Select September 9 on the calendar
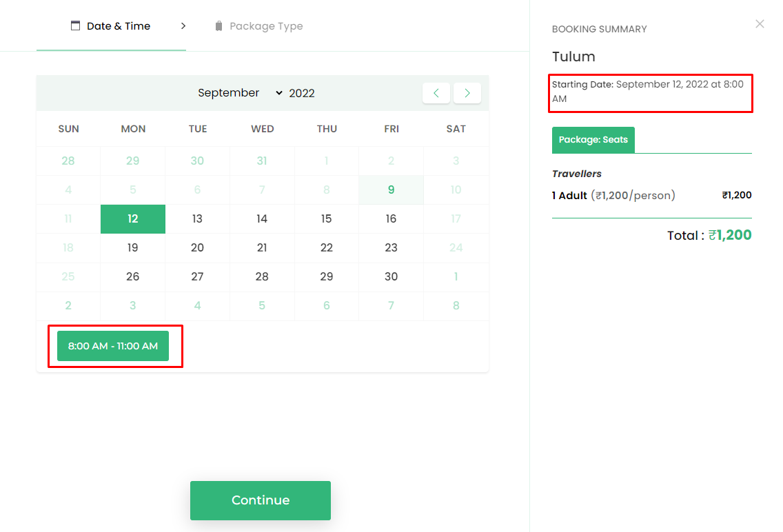 [x=391, y=190]
